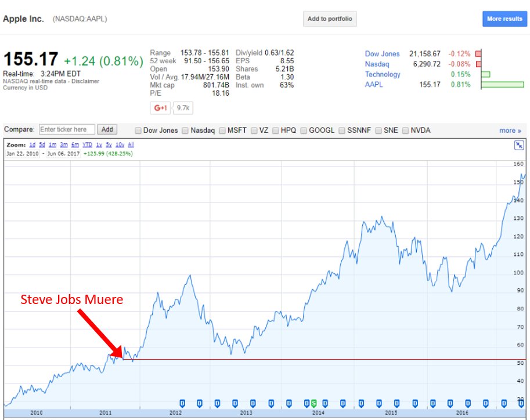This screenshot has width=530, height=420.
Task: Show All chart history
Action: tap(131, 144)
